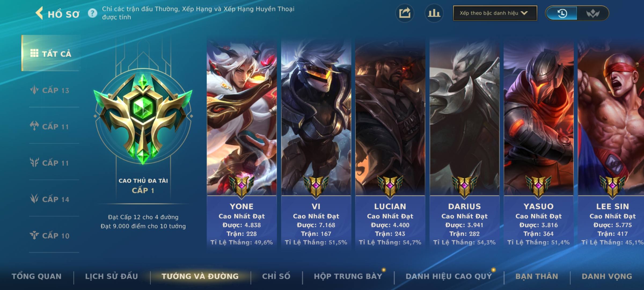Select the Tất Cả filter

coord(51,53)
